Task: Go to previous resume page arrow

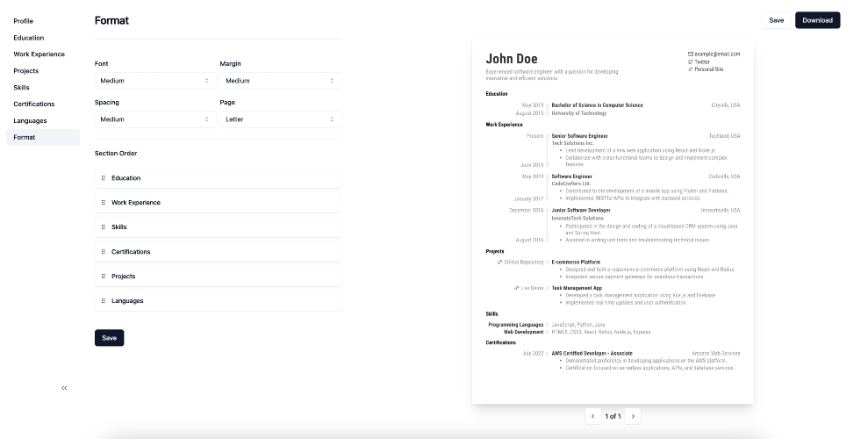Action: coord(593,416)
